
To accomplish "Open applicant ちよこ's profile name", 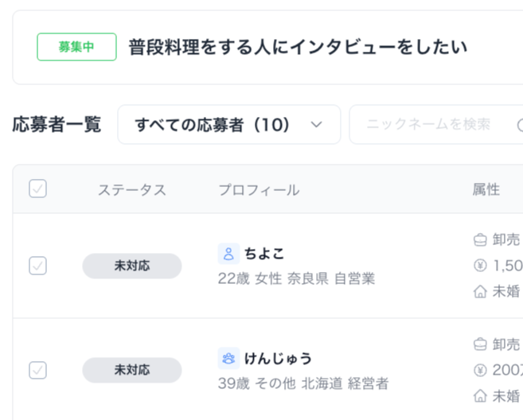I will click(x=264, y=254).
